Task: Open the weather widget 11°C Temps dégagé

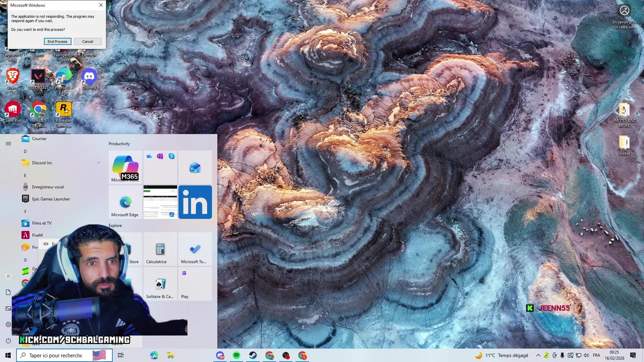Action: coord(502,355)
